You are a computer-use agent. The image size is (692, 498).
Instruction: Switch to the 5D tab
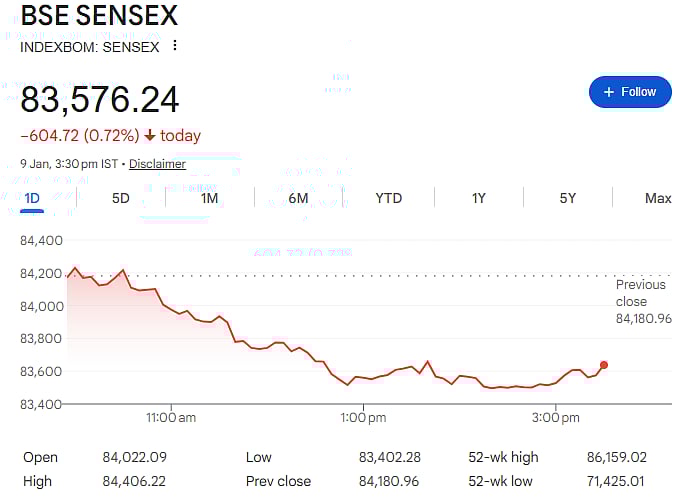coord(121,198)
